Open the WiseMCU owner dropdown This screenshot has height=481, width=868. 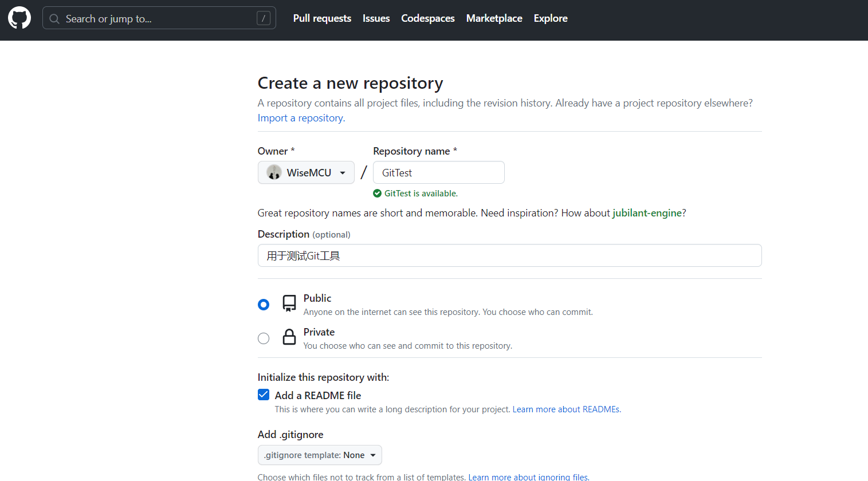306,172
